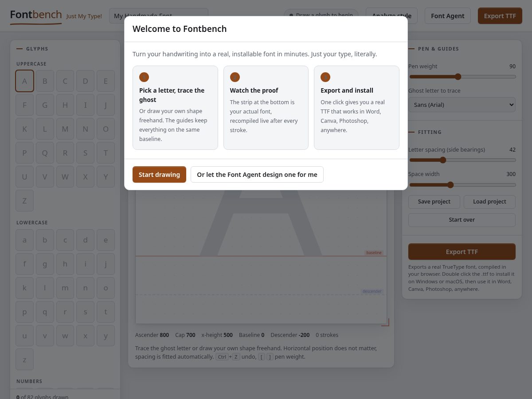Image resolution: width=532 pixels, height=399 pixels.
Task: Select uppercase glyph C
Action: tap(65, 81)
